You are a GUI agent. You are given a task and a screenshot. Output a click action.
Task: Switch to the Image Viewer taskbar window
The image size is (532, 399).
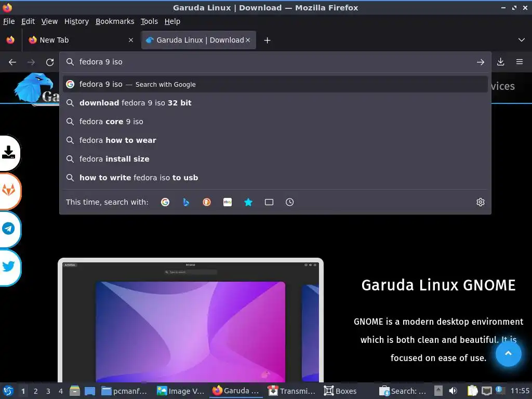pos(180,391)
